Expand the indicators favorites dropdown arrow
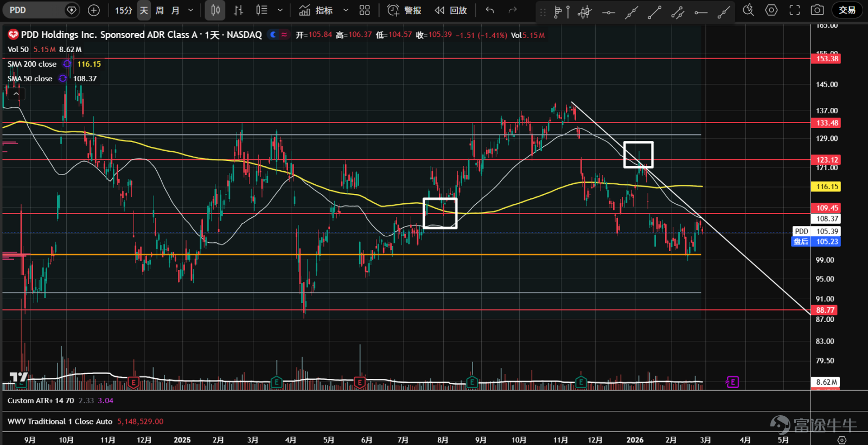 tap(346, 10)
